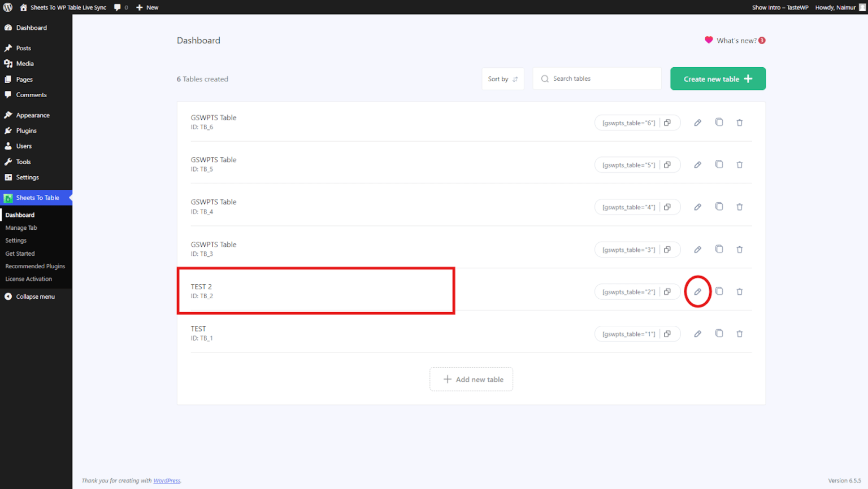Edit the TEST 2 table using pencil icon
The height and width of the screenshot is (489, 868).
click(x=698, y=291)
